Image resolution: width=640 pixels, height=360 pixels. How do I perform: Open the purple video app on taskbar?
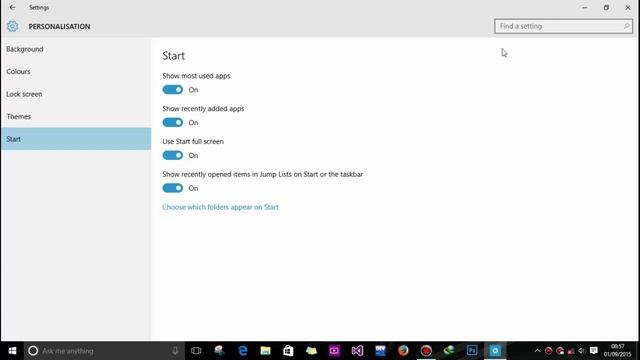(x=334, y=351)
